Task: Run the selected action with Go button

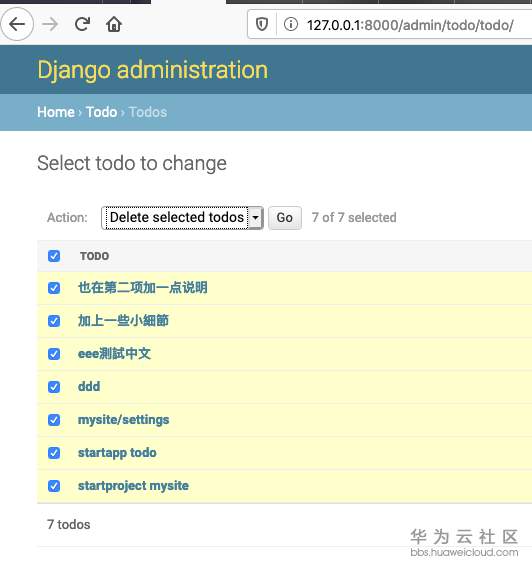Action: click(x=285, y=218)
